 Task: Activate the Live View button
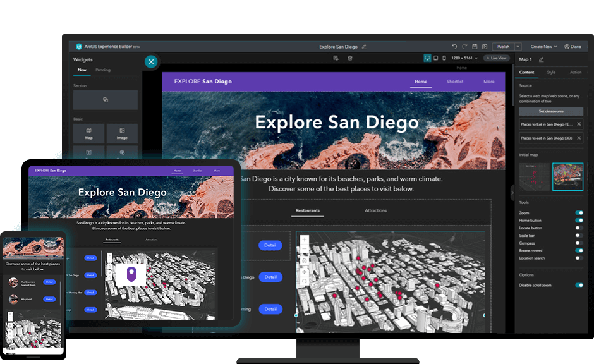pyautogui.click(x=496, y=58)
